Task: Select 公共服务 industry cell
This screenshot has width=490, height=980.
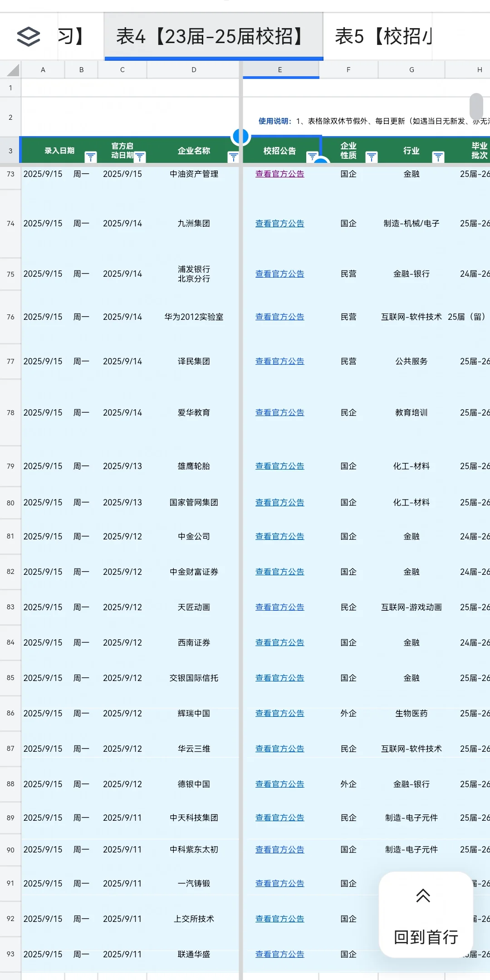Action: [412, 361]
